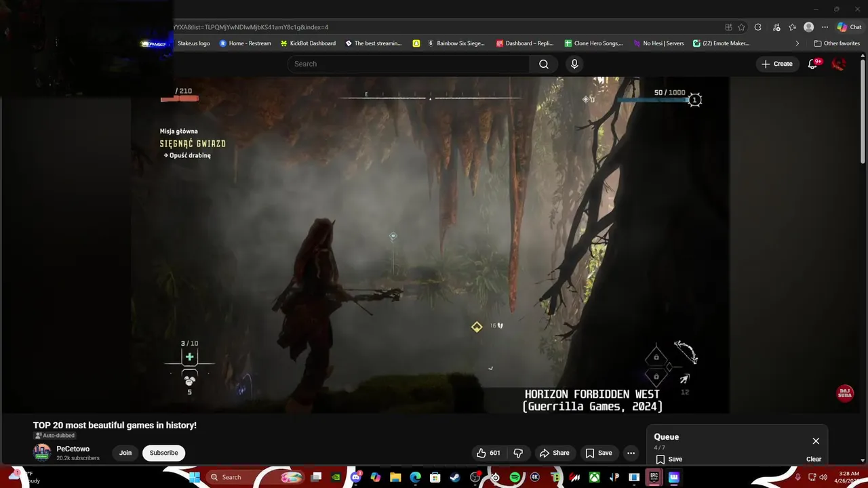This screenshot has width=868, height=488.
Task: Open Microsoft Copilot from taskbar
Action: click(x=376, y=477)
